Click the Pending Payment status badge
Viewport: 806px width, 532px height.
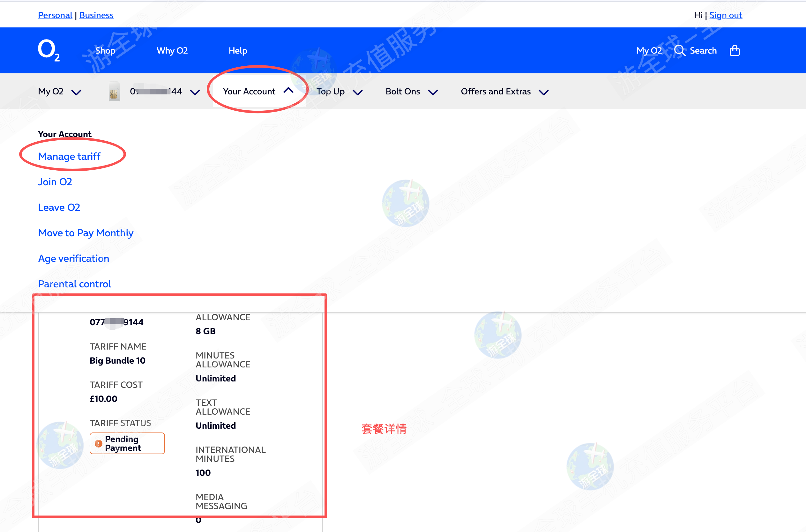pos(127,443)
